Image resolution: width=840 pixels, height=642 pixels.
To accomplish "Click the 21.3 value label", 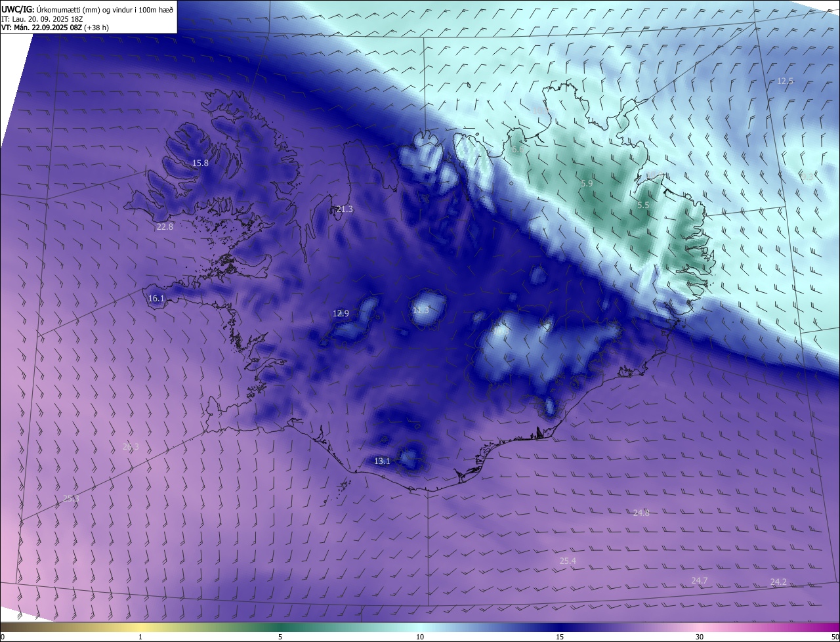I will (345, 209).
